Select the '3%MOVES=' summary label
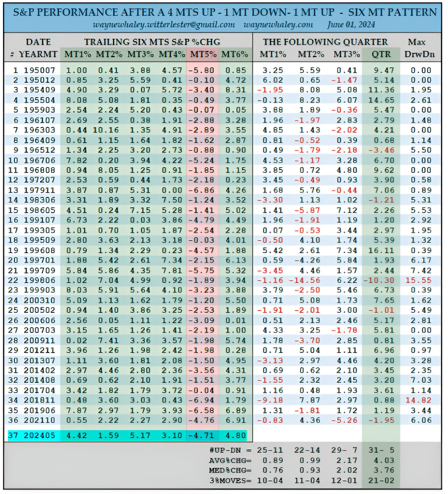448x494 pixels. coord(230,481)
